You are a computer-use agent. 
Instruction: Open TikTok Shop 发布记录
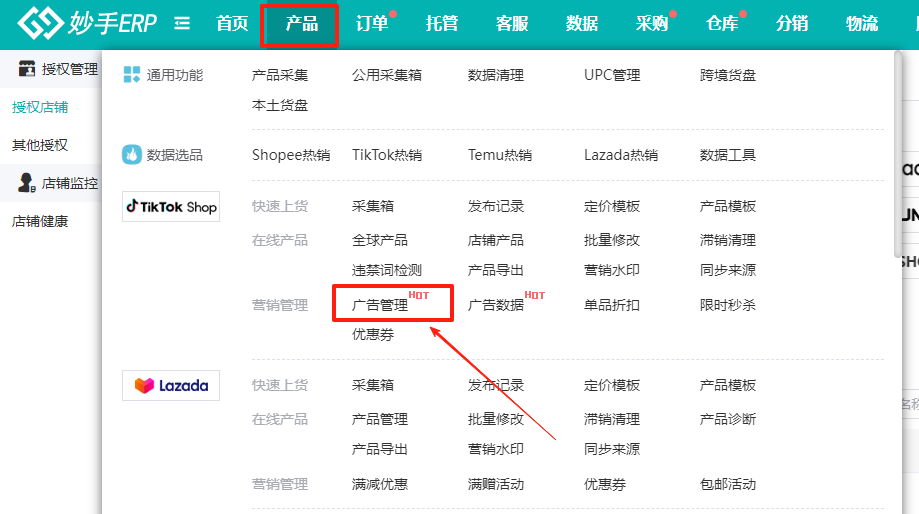point(496,206)
